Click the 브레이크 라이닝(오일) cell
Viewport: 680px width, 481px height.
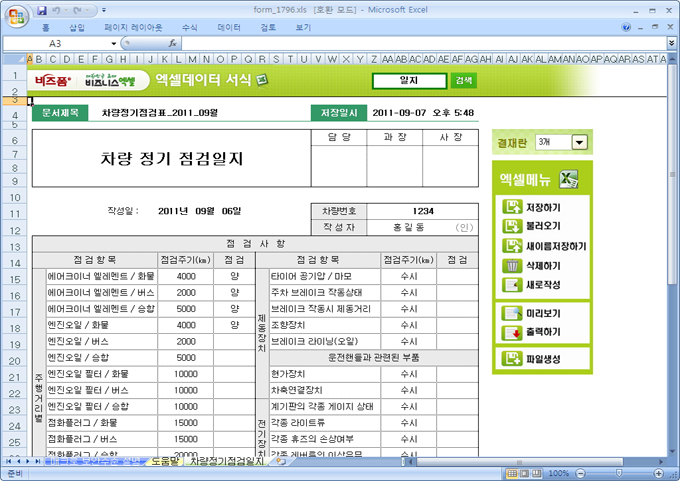tap(325, 341)
